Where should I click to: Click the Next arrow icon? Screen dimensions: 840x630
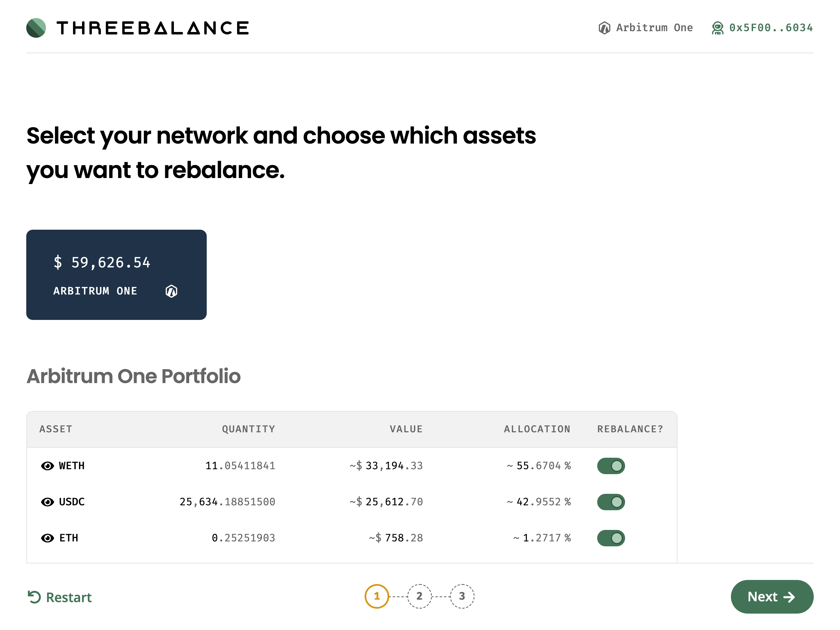click(792, 597)
